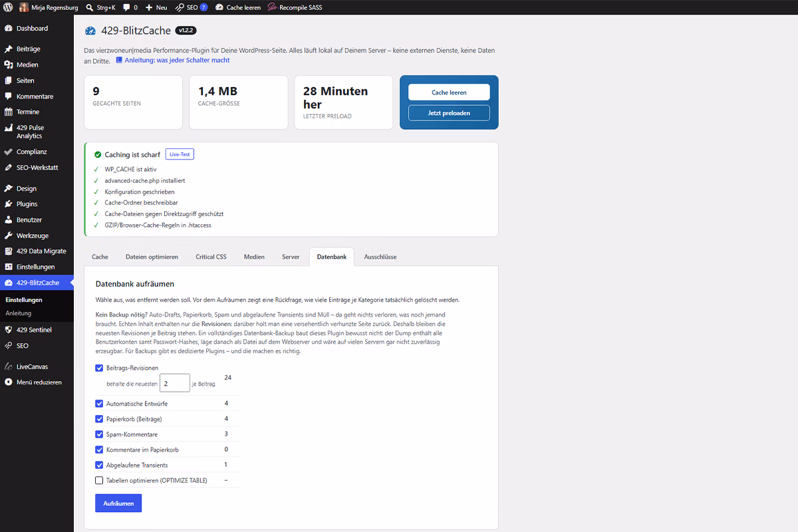Click the v1.2.2 version badge

tap(186, 31)
